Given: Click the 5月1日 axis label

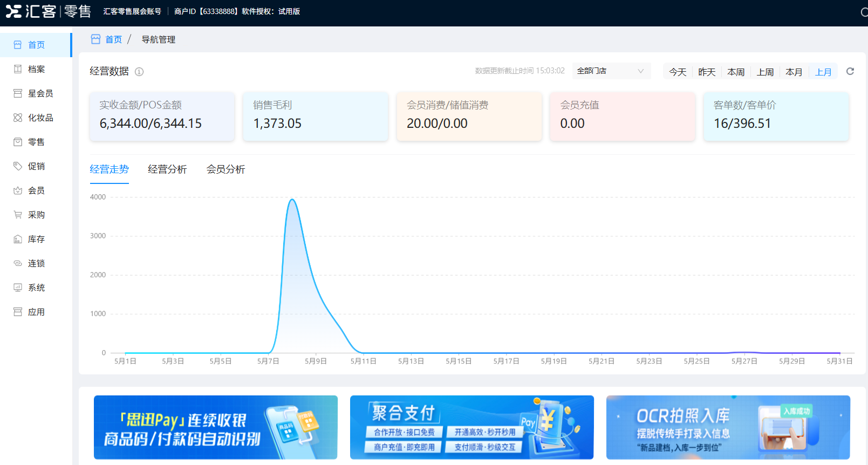Looking at the screenshot, I should pyautogui.click(x=125, y=361).
